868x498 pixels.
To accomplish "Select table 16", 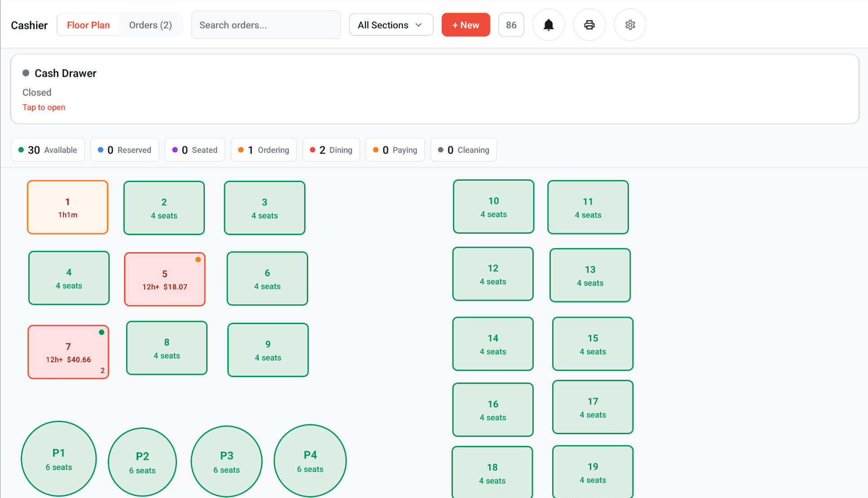I will (493, 410).
